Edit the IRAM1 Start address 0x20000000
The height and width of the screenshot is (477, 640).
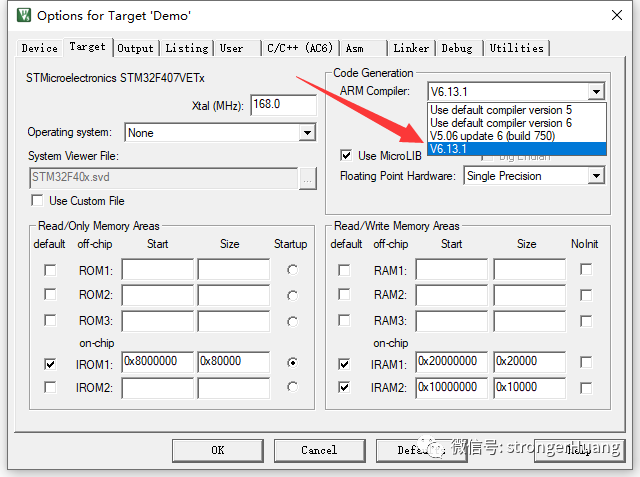pyautogui.click(x=452, y=362)
